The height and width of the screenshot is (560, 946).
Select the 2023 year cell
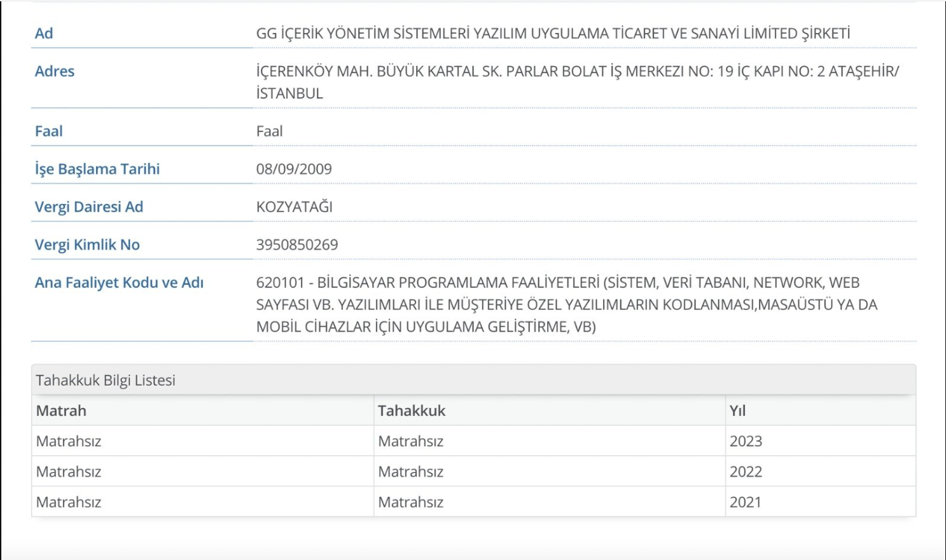pos(746,441)
